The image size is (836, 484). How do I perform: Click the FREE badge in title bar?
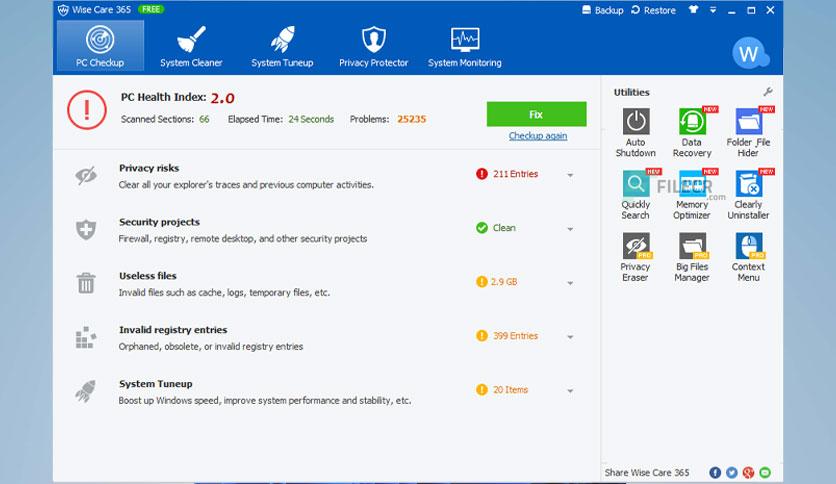[x=151, y=9]
